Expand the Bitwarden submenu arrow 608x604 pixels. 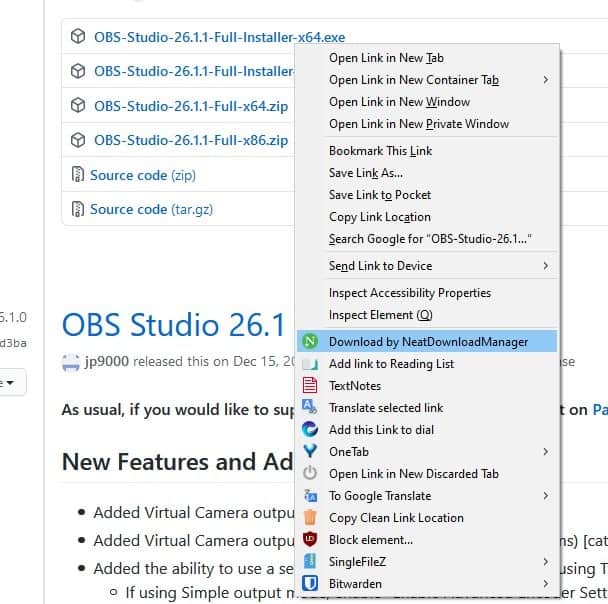pyautogui.click(x=546, y=583)
